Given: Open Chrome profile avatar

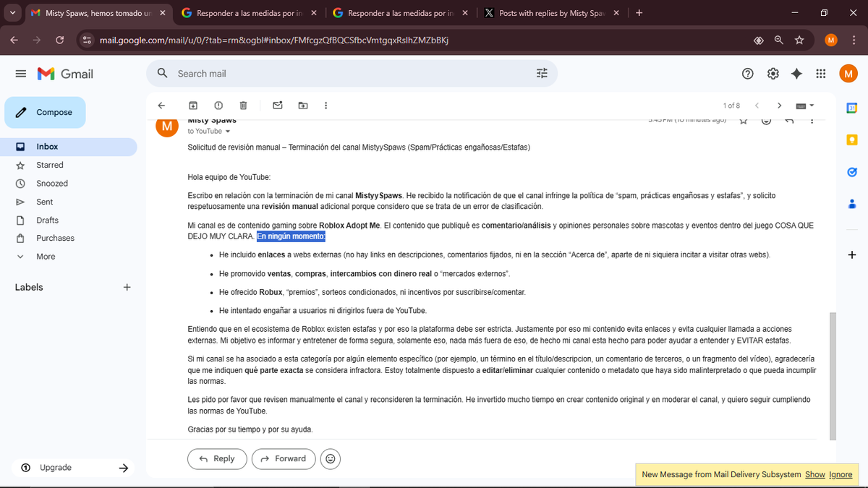Looking at the screenshot, I should pyautogui.click(x=830, y=40).
